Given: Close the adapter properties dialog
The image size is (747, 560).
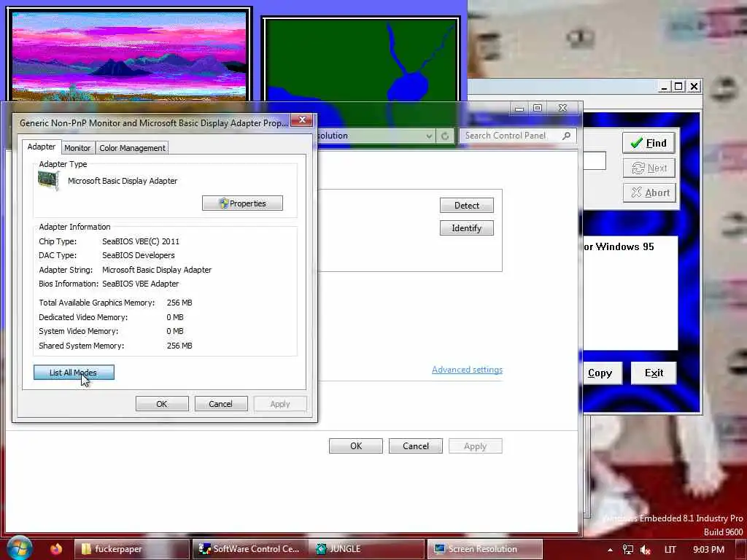Looking at the screenshot, I should coord(301,120).
